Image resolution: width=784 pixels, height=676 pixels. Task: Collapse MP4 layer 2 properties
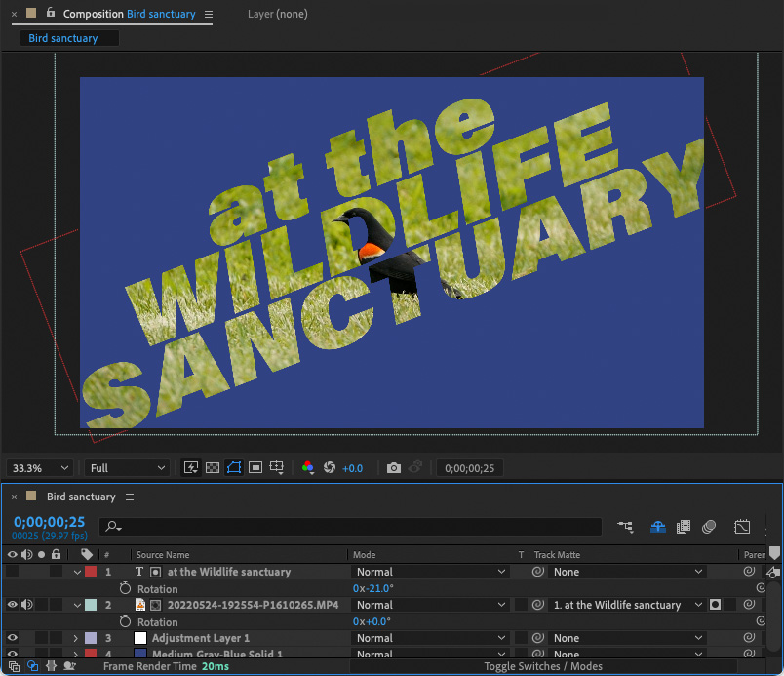(x=77, y=605)
